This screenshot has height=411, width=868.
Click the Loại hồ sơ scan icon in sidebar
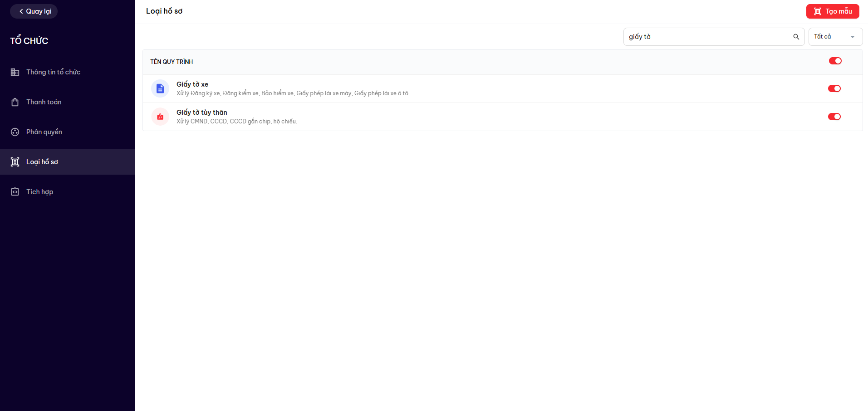[x=15, y=162]
